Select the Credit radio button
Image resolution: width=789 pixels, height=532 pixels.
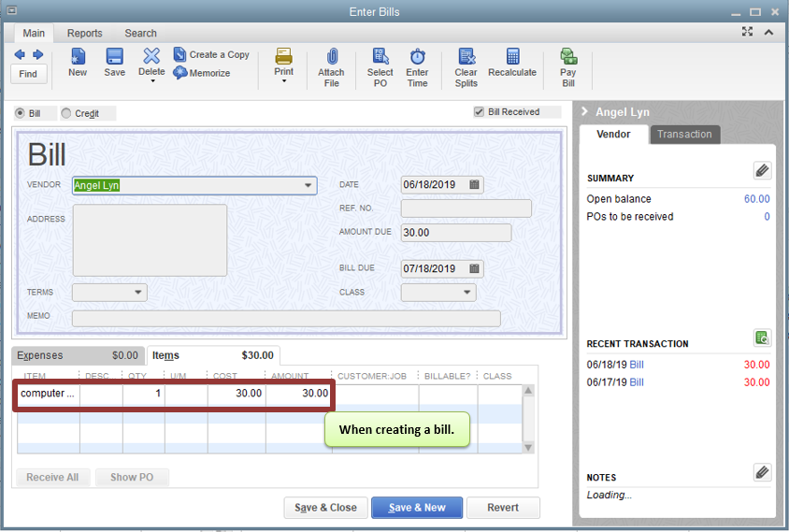[66, 113]
